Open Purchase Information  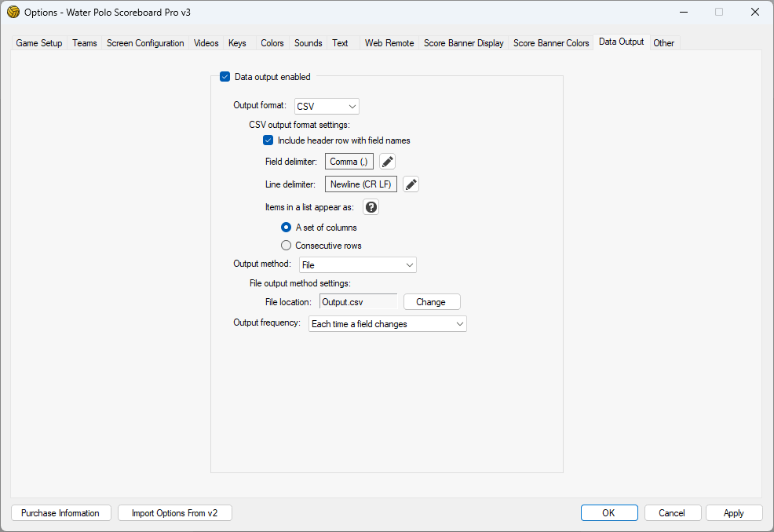tap(60, 513)
